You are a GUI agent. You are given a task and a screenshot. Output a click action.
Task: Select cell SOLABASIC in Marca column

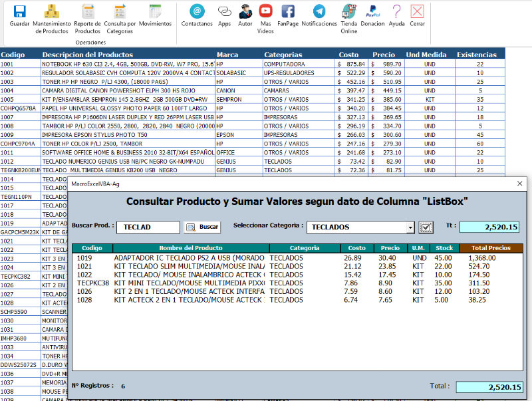[x=239, y=73]
